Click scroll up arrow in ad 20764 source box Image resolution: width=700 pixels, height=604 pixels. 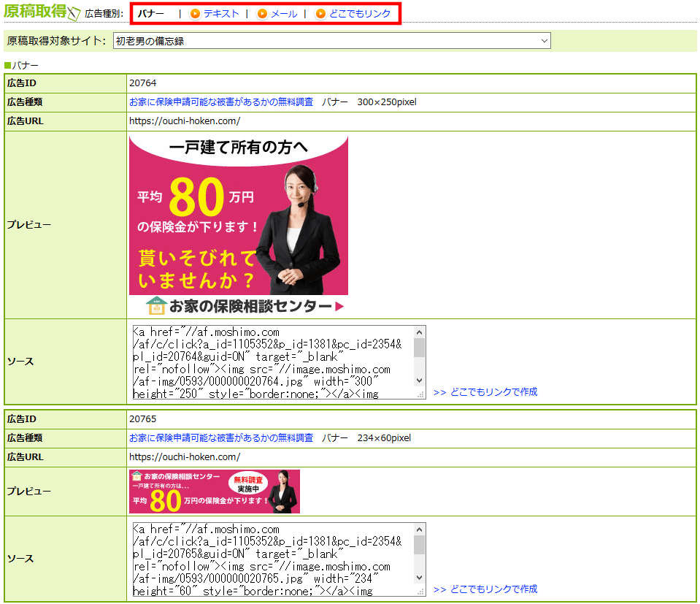coord(419,332)
